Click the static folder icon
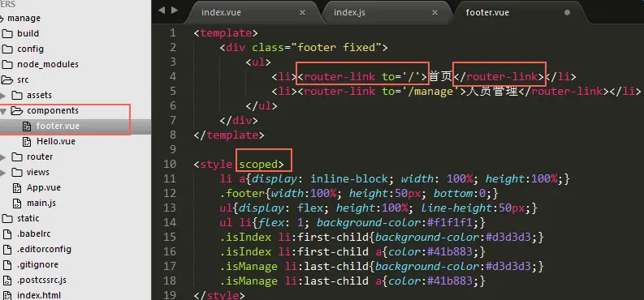This screenshot has width=644, height=300. [x=7, y=218]
